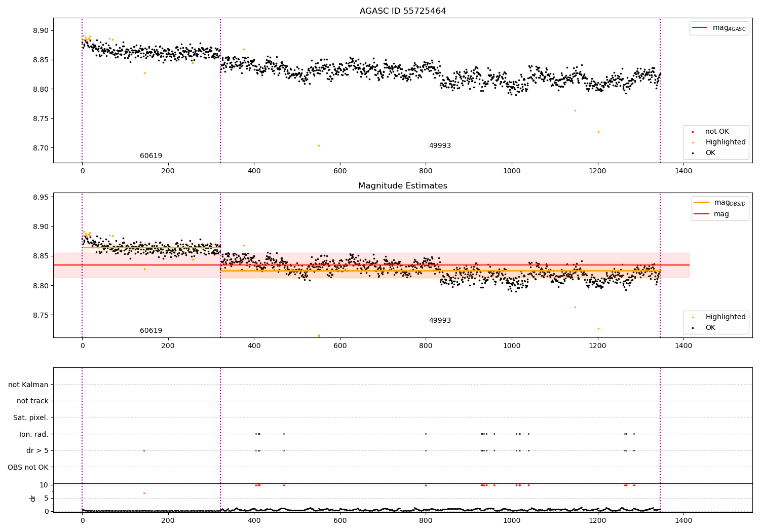Click the 'Sat. pixel.' row label

coord(31,417)
